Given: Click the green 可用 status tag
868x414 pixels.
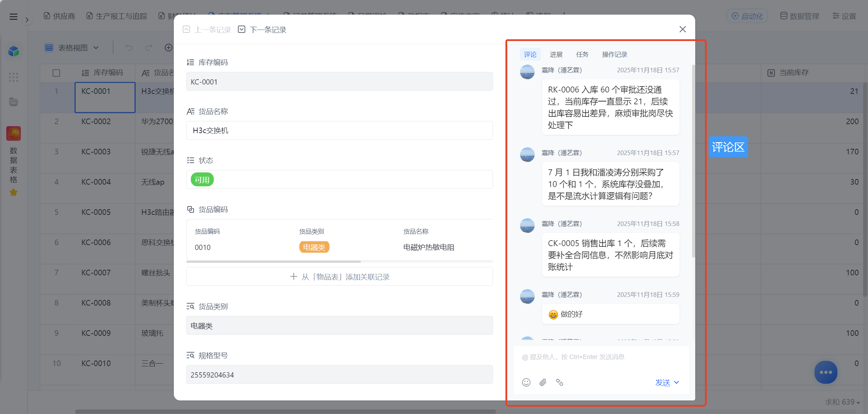Looking at the screenshot, I should [x=202, y=180].
